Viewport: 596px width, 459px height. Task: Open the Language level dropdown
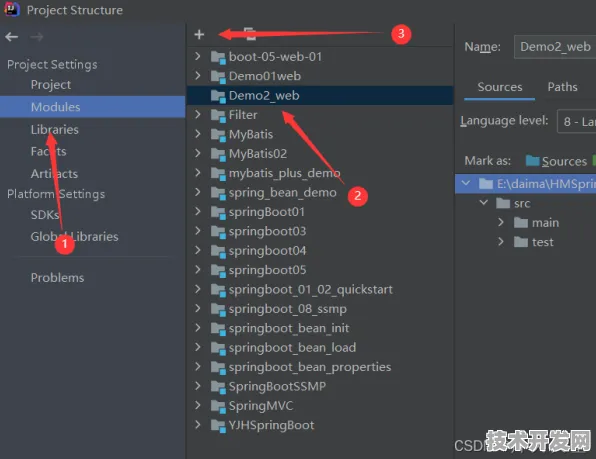(576, 121)
